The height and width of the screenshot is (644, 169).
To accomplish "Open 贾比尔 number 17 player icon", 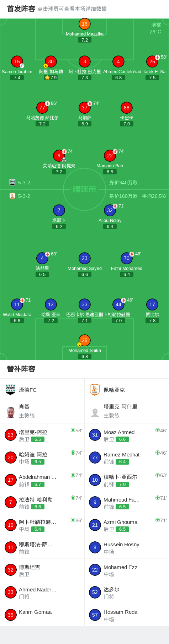I will tap(152, 304).
